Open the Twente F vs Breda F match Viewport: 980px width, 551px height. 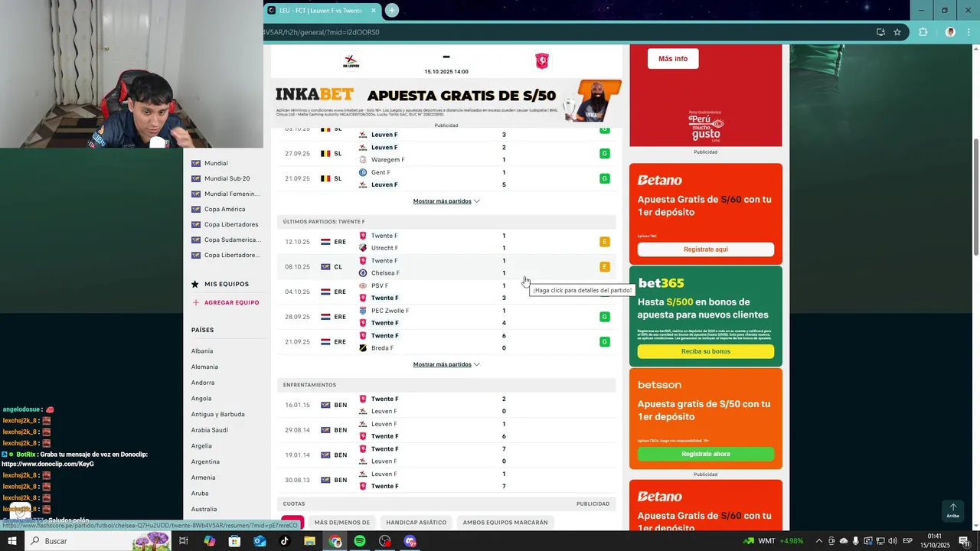click(x=446, y=341)
